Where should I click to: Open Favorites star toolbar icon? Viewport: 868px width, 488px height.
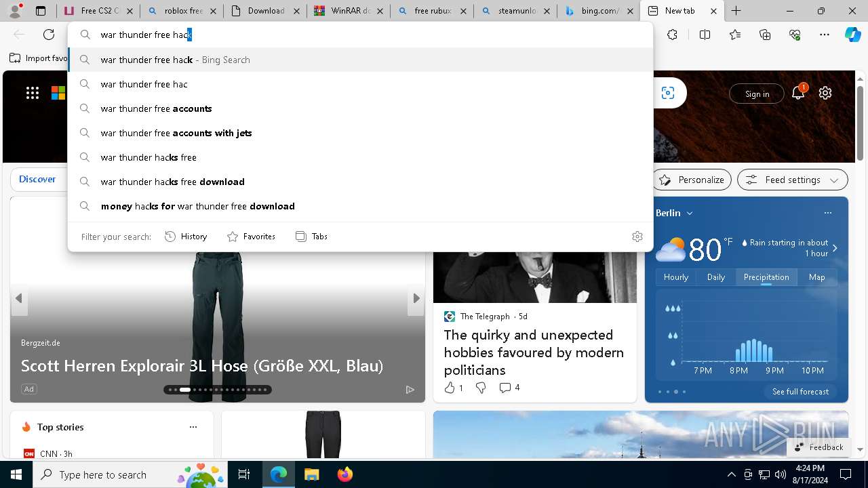tap(735, 35)
